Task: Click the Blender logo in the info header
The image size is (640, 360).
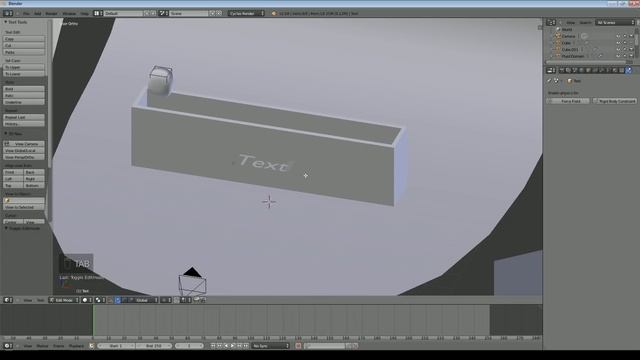Action: click(274, 13)
